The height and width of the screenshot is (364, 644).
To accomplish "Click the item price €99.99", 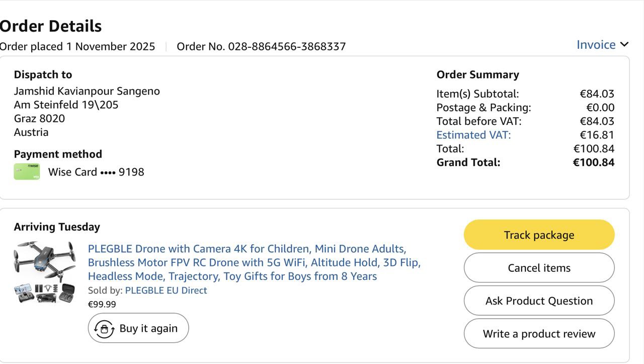I will click(102, 305).
